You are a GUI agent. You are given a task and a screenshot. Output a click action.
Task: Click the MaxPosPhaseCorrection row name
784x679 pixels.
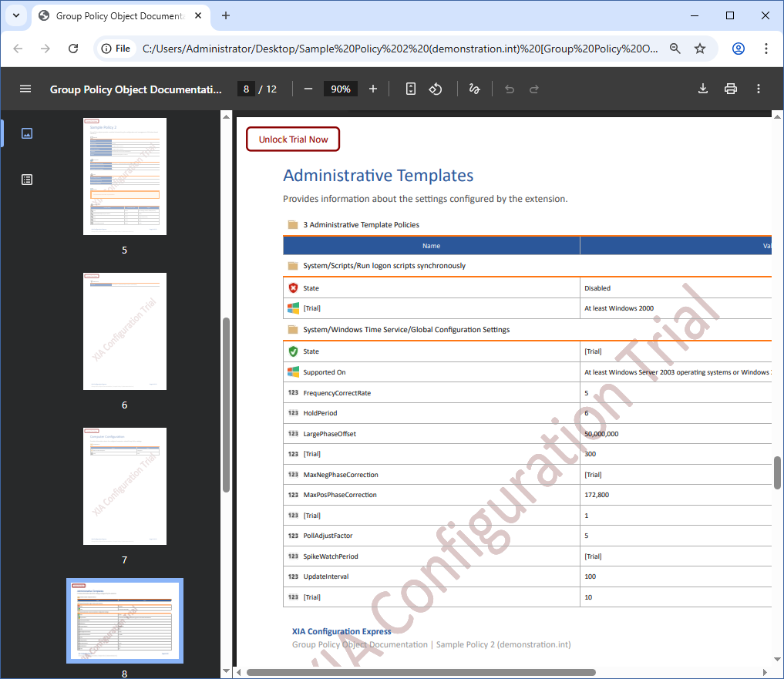[x=340, y=495]
